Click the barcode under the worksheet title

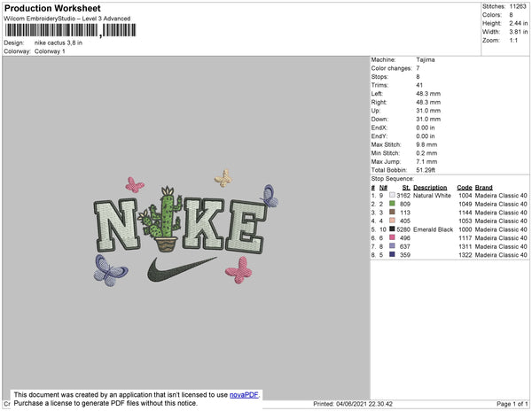(x=71, y=30)
